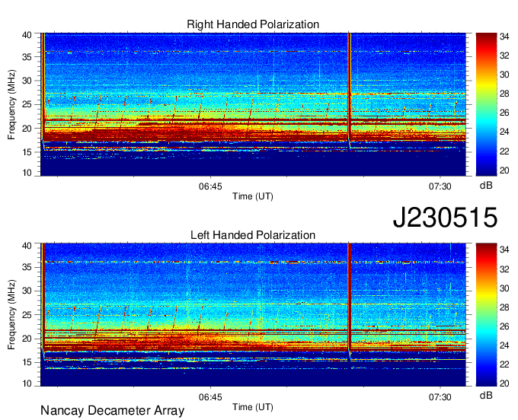Click the 20 value on lower color bar scale
The image size is (518, 420).
(504, 383)
